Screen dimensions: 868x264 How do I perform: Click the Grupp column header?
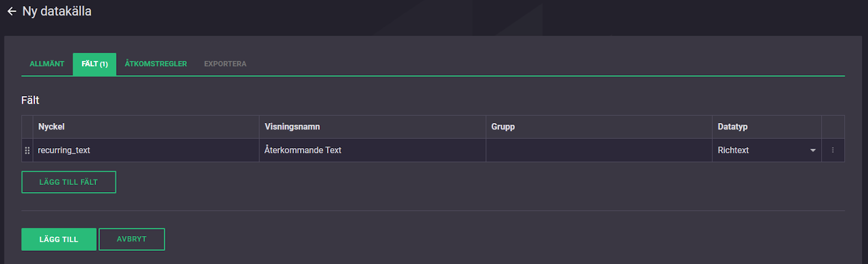click(x=503, y=127)
